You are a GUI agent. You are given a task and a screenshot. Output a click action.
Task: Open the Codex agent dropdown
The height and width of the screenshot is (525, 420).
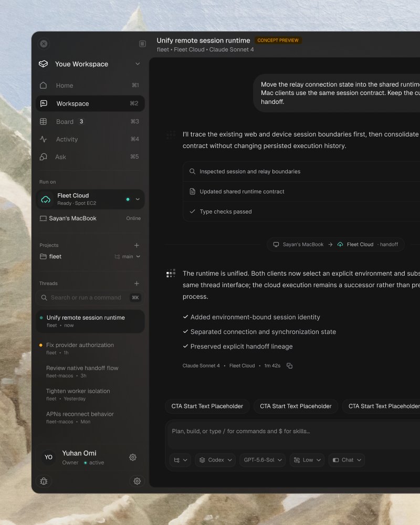click(x=215, y=460)
